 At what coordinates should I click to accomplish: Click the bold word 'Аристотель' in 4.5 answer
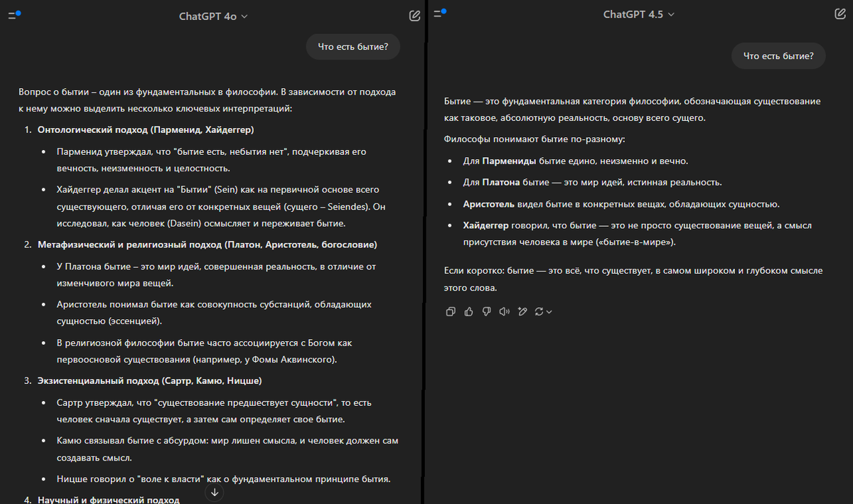[x=488, y=204]
